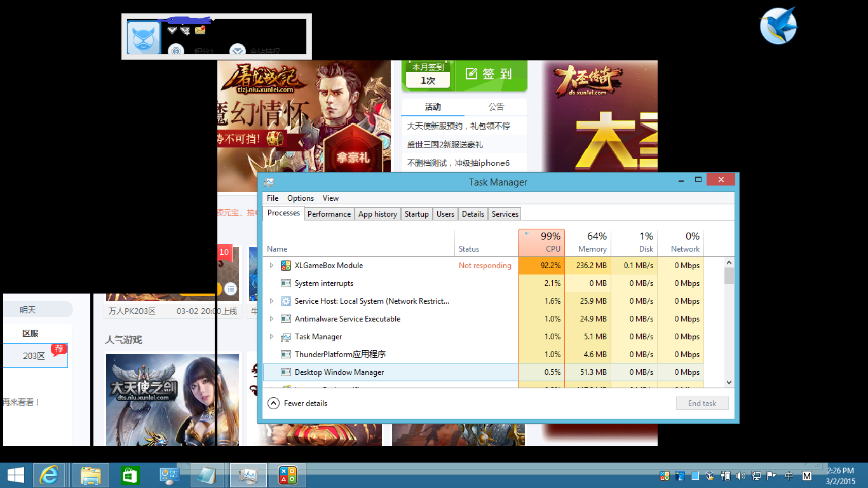Click the blue devil user avatar
Screen dimensions: 868x488
144,37
